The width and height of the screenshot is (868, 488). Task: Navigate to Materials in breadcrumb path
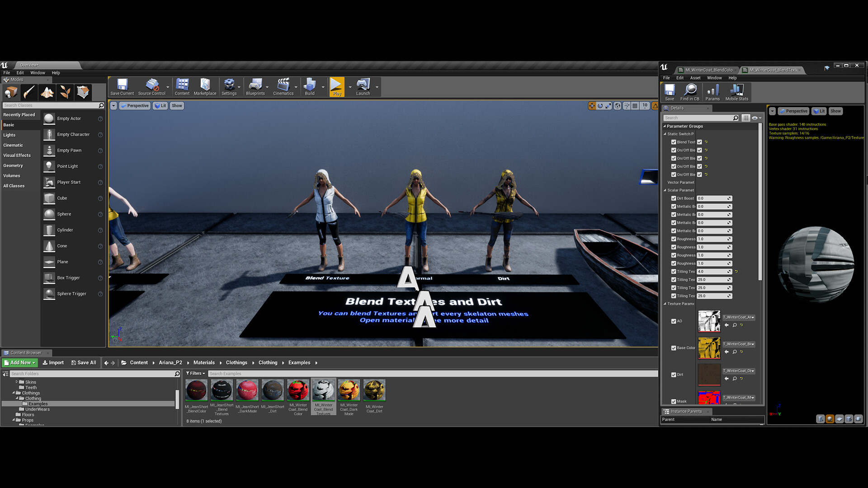pos(204,363)
